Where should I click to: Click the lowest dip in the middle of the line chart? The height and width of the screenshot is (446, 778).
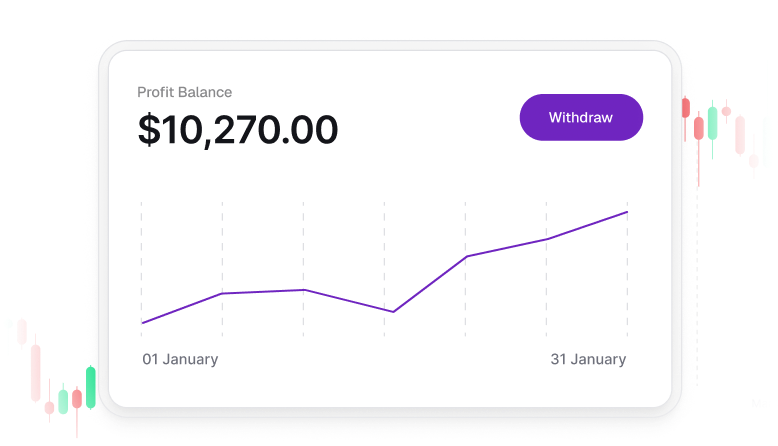point(393,312)
